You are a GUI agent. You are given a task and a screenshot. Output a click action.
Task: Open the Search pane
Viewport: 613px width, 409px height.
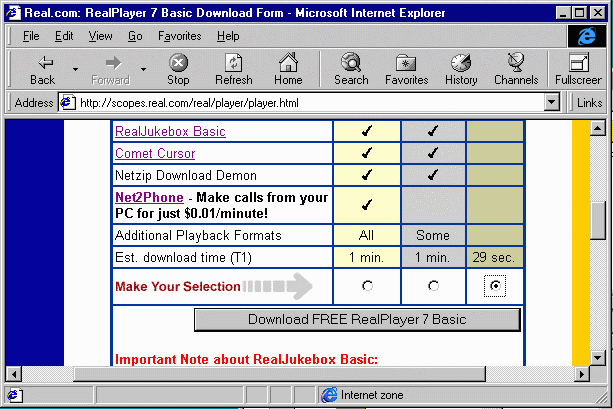pos(351,70)
